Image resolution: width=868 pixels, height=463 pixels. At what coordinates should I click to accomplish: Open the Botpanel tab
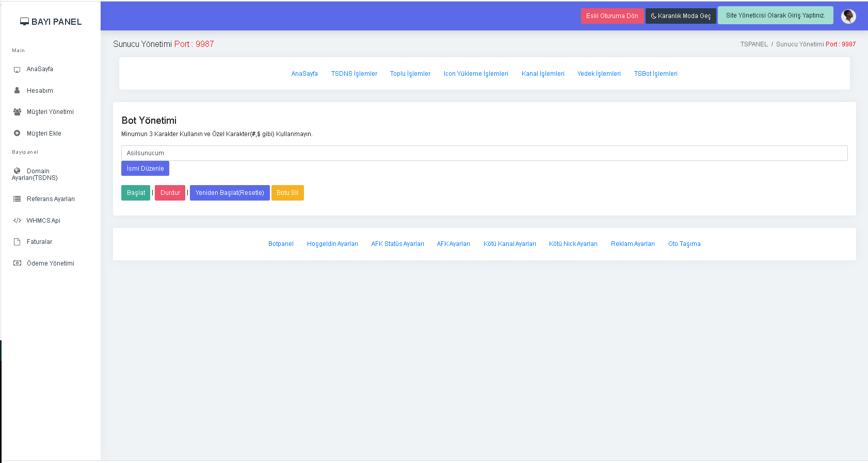click(281, 244)
